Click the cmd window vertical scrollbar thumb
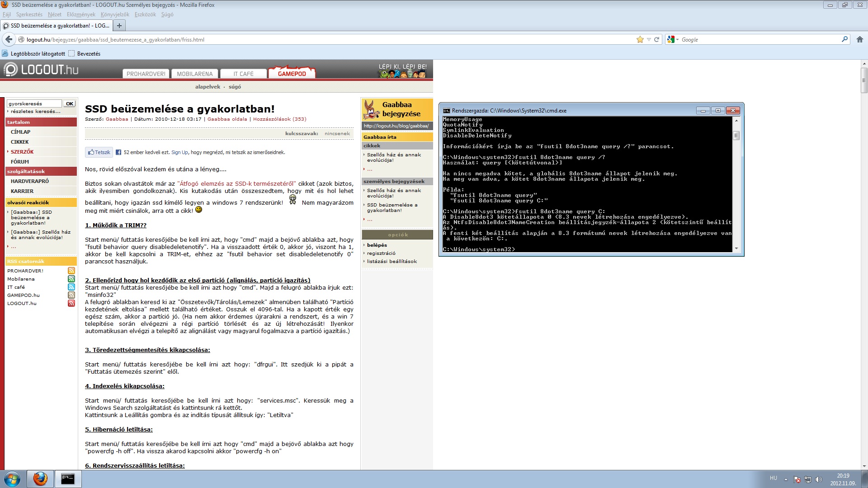Image resolution: width=868 pixels, height=488 pixels. click(x=736, y=136)
